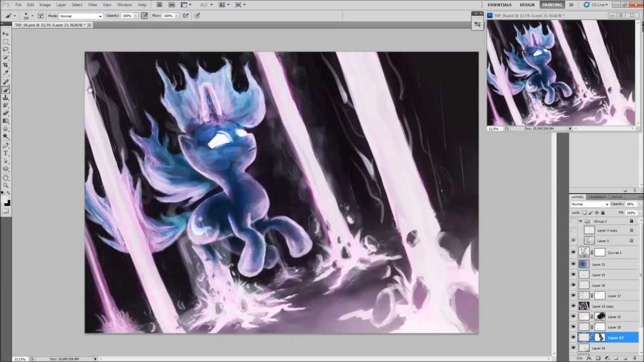Open the layer blend mode dropdown
The height and width of the screenshot is (362, 644).
(590, 204)
